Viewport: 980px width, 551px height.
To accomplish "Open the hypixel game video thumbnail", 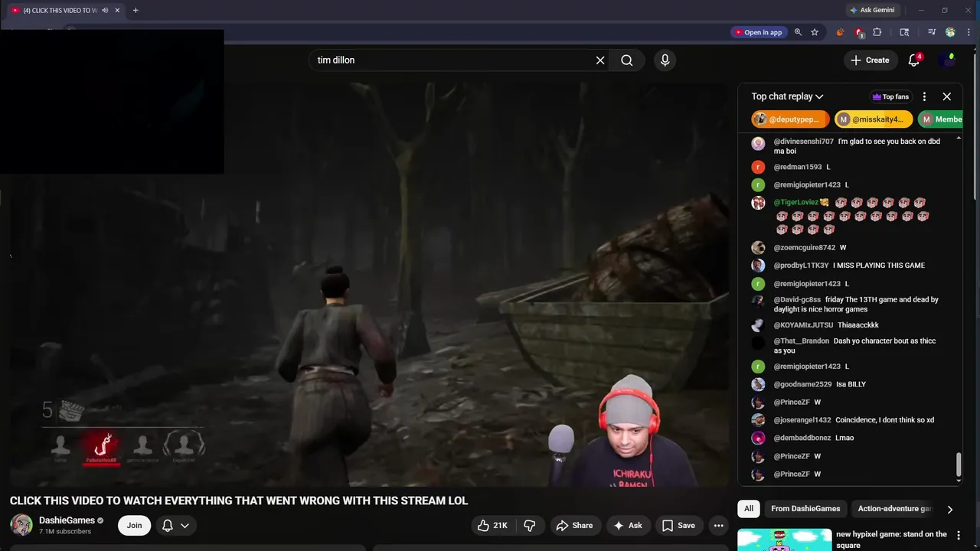I will pyautogui.click(x=784, y=540).
